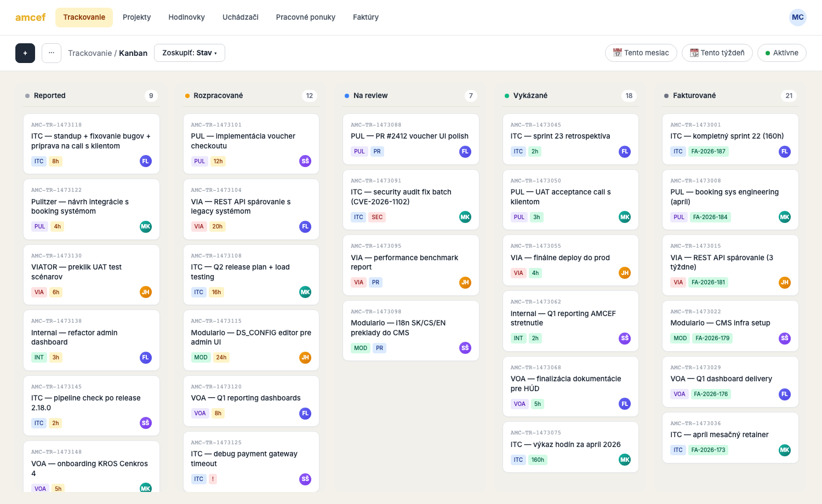Click the Vykázané column header
Viewport: 822px width, 504px height.
pos(570,95)
